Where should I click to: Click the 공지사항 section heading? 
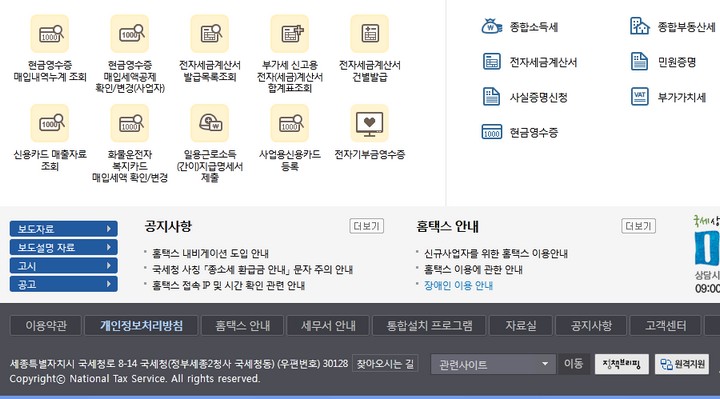168,226
